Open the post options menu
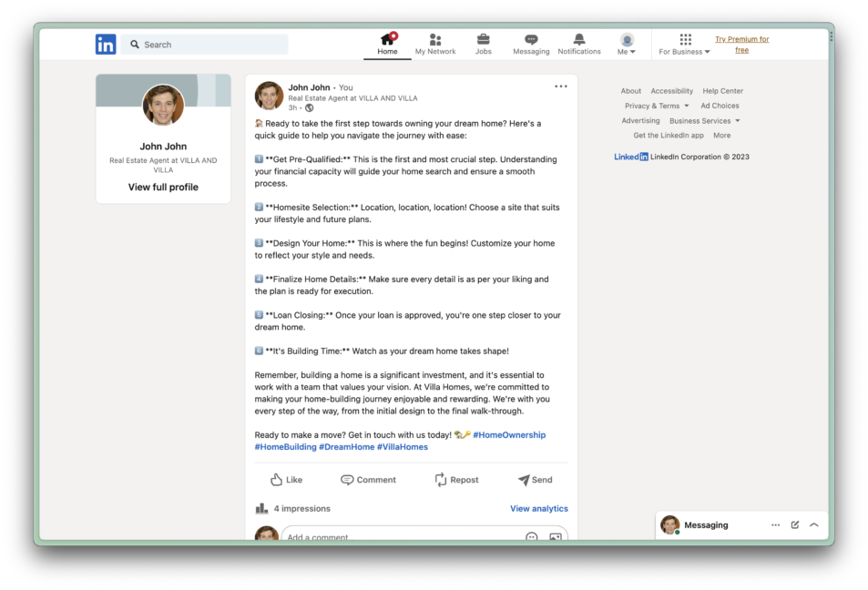868x590 pixels. click(561, 85)
